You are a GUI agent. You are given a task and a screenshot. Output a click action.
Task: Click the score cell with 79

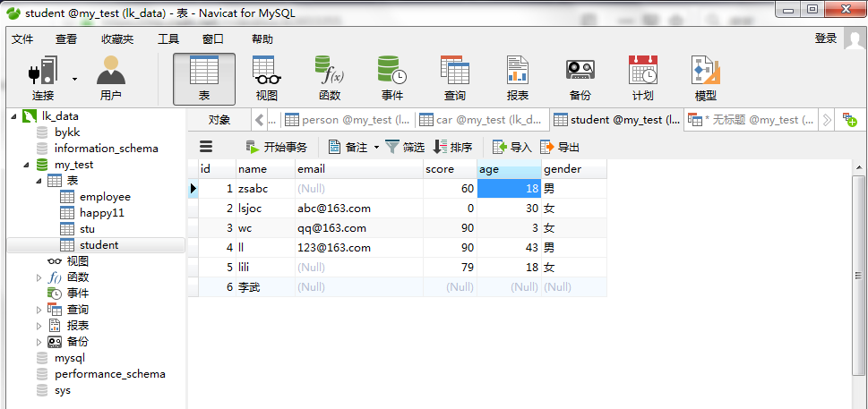coord(450,268)
